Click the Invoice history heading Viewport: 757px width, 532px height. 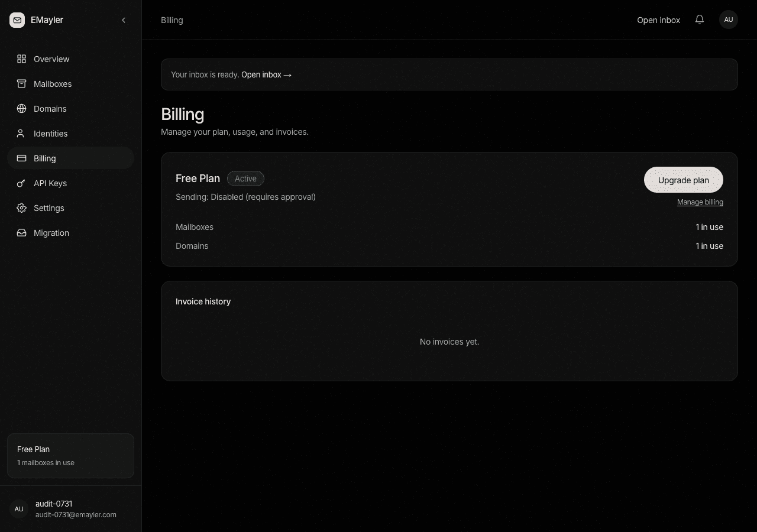203,301
